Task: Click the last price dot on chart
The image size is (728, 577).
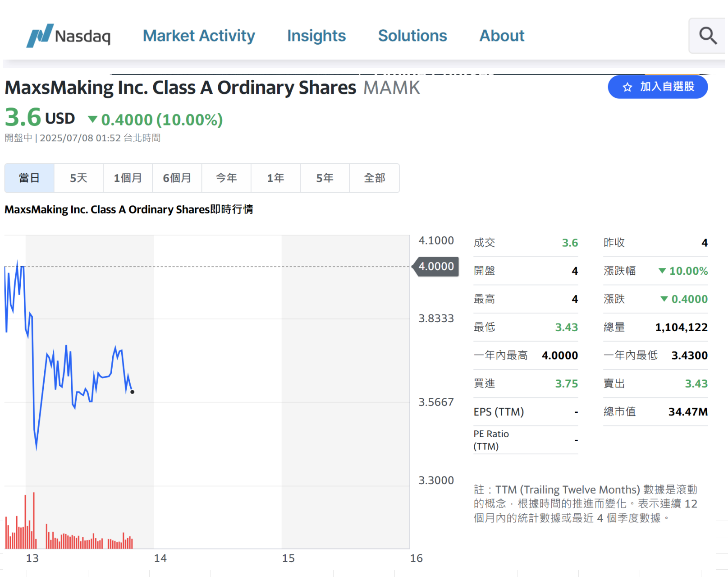Action: [x=132, y=392]
